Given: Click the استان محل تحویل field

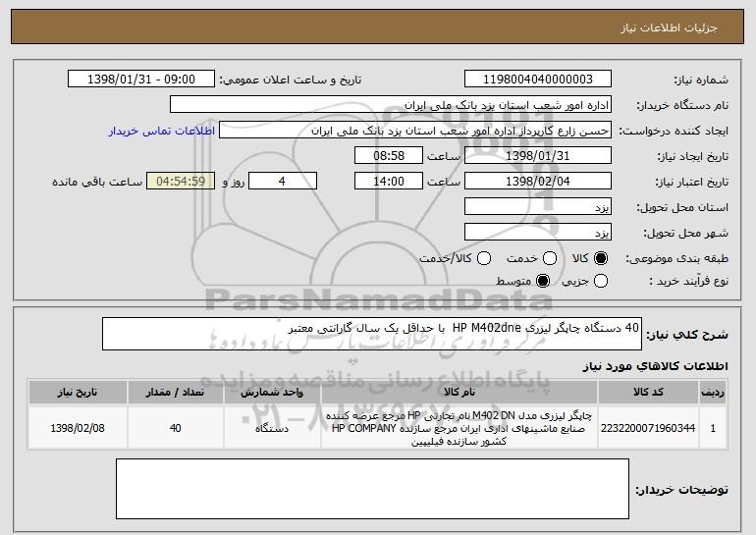Looking at the screenshot, I should (538, 207).
